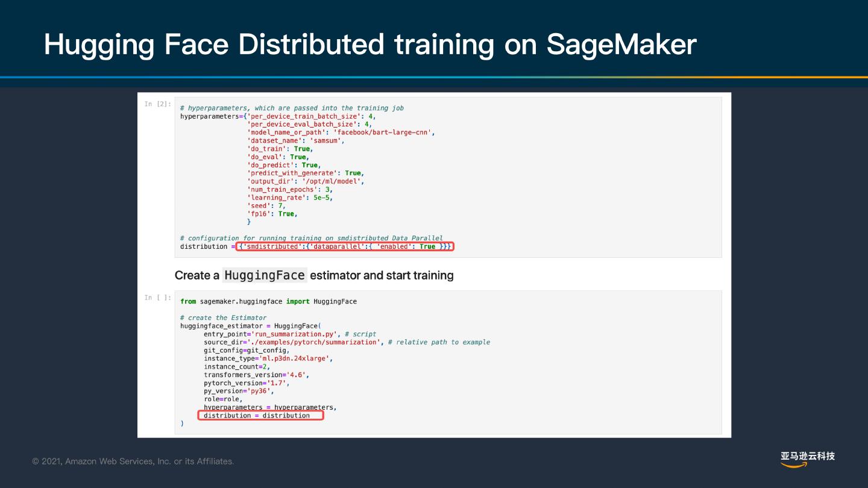The height and width of the screenshot is (488, 868).
Task: Click the distribution = {'smdistributed':...} assignment line
Action: 316,246
